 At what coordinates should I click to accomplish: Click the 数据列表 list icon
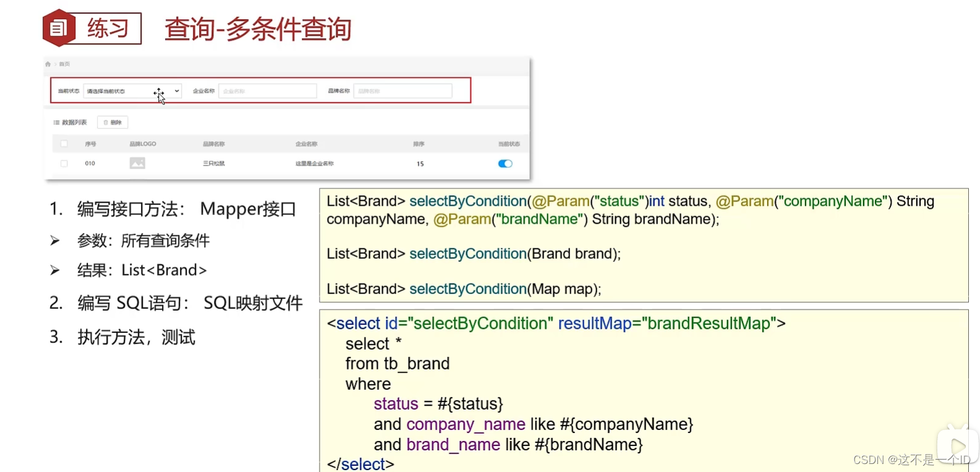coord(56,122)
